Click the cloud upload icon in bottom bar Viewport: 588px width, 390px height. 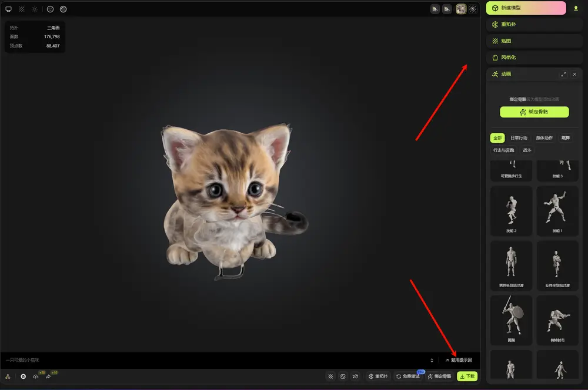(x=36, y=376)
